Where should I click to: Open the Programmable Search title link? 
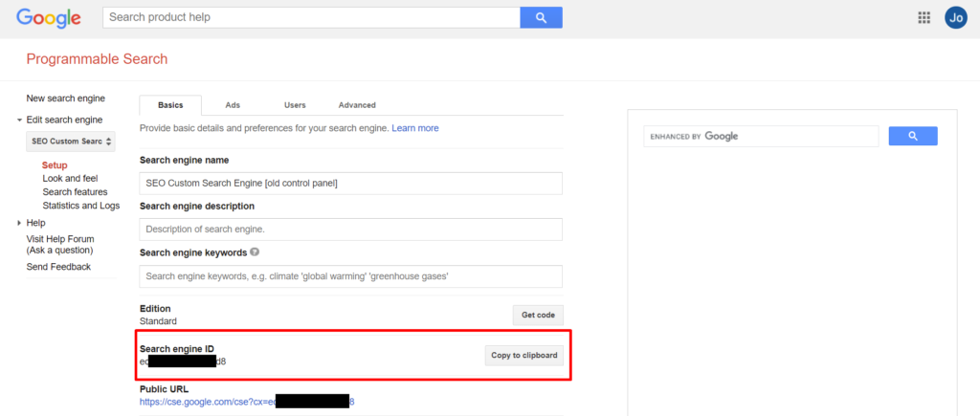click(x=97, y=59)
